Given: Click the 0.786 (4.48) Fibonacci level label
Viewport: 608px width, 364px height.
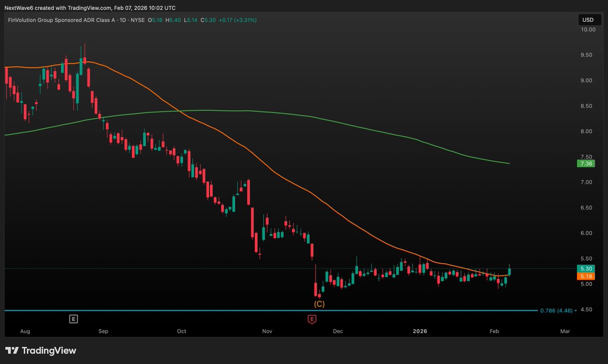Looking at the screenshot, I should pos(557,310).
